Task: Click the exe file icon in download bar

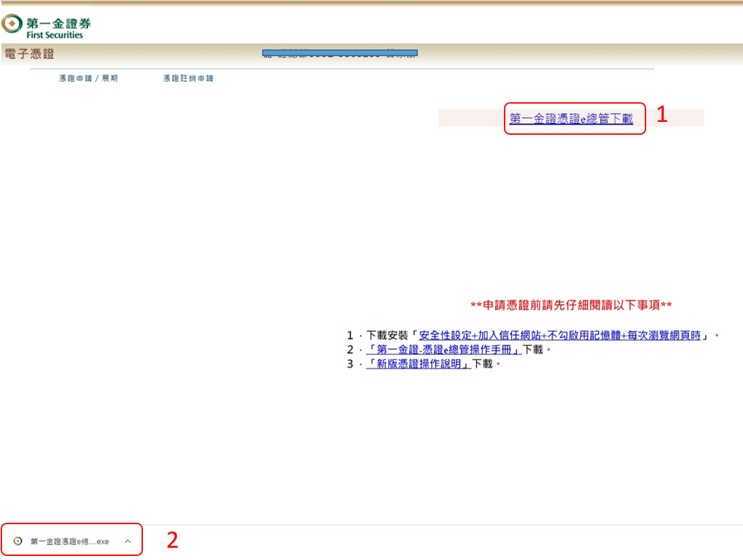Action: point(18,541)
